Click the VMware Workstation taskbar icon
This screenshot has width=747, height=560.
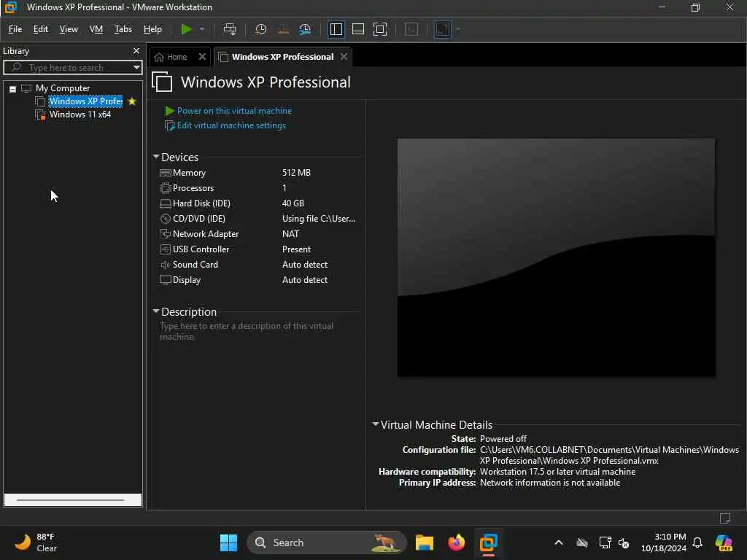point(488,542)
